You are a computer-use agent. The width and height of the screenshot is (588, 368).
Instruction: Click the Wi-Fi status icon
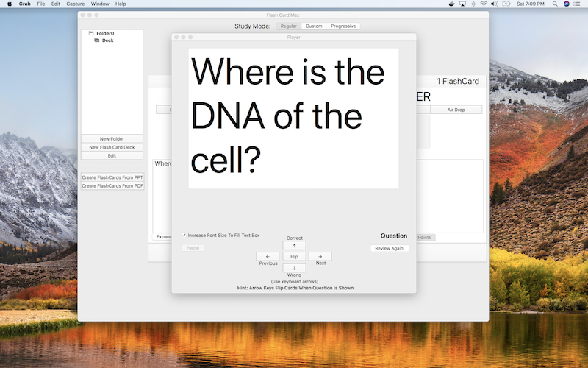point(484,4)
